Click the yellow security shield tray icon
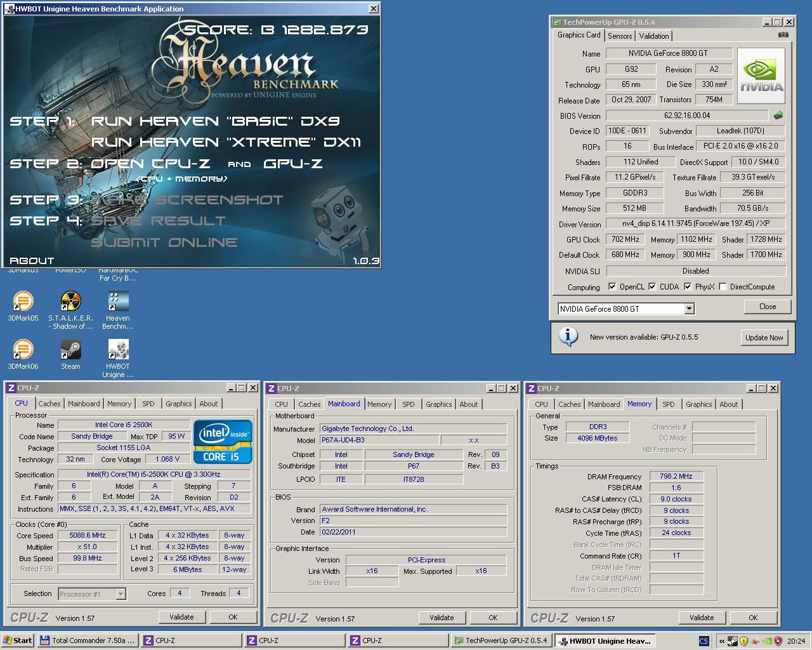 [x=743, y=640]
